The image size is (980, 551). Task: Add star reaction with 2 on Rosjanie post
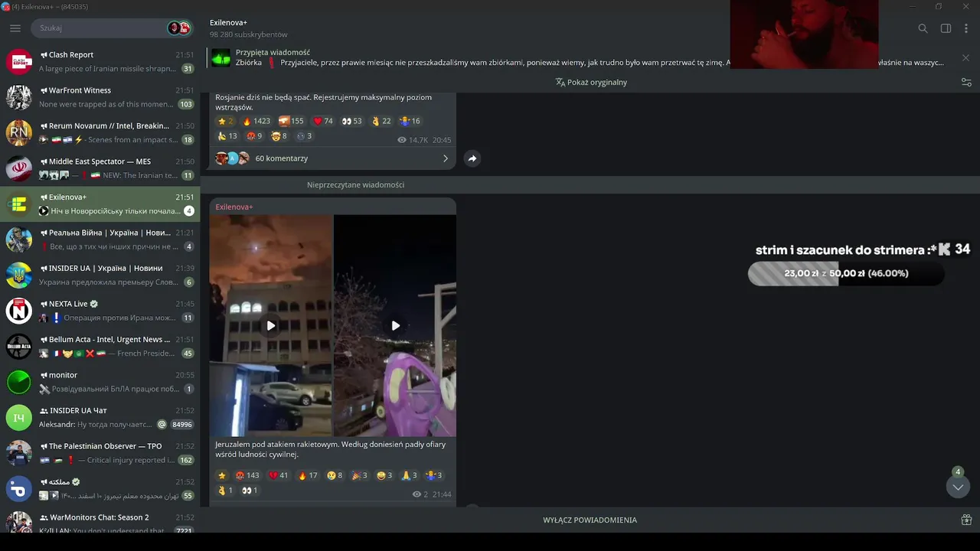(x=226, y=121)
